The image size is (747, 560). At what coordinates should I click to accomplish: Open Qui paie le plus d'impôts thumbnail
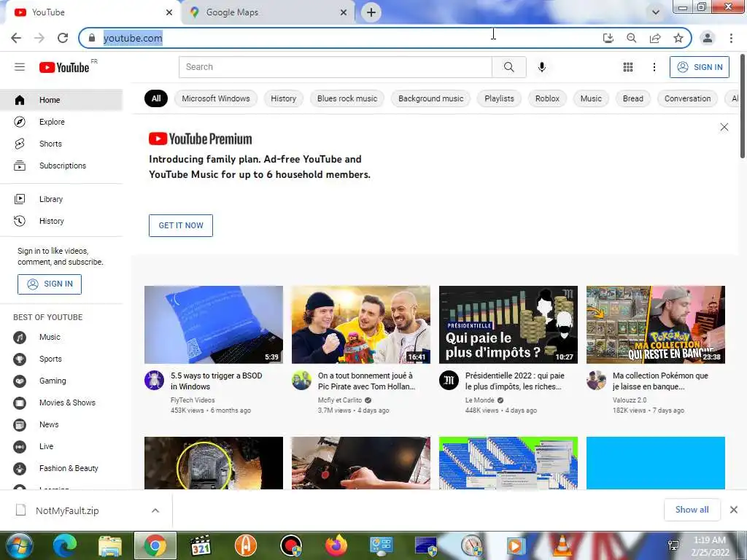(x=508, y=324)
